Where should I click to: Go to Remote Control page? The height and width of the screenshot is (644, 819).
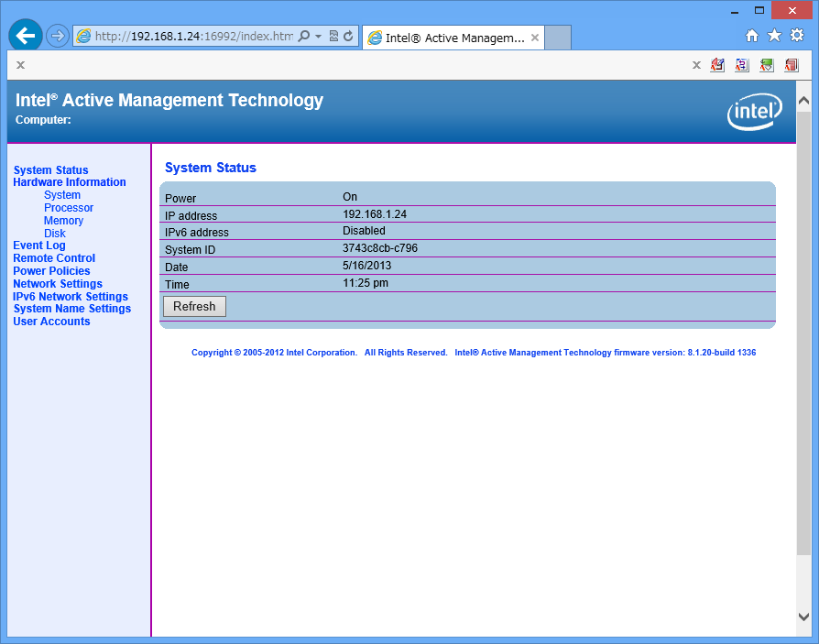(x=54, y=258)
